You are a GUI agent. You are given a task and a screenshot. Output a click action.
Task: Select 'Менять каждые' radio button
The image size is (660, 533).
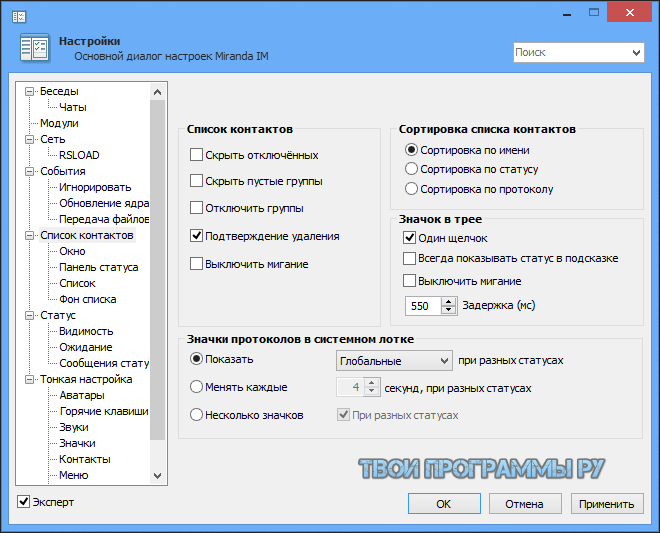(x=197, y=387)
